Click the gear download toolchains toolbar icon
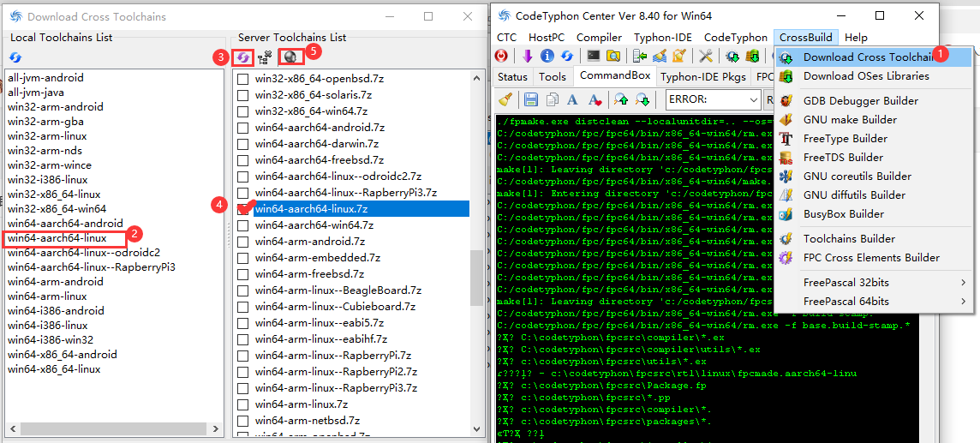 tap(733, 57)
